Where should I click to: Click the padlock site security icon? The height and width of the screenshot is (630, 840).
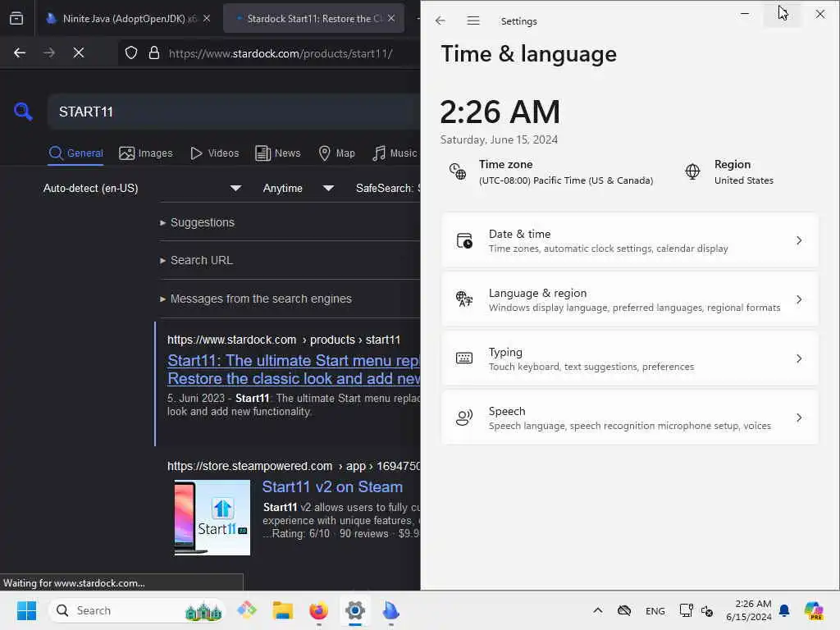coord(153,53)
